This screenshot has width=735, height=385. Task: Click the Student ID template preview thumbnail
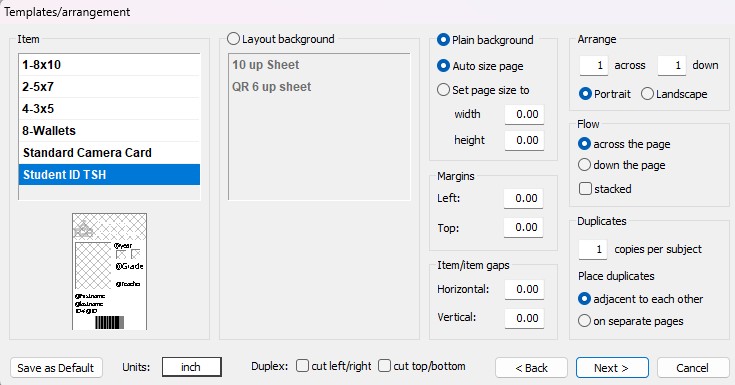[x=109, y=272]
